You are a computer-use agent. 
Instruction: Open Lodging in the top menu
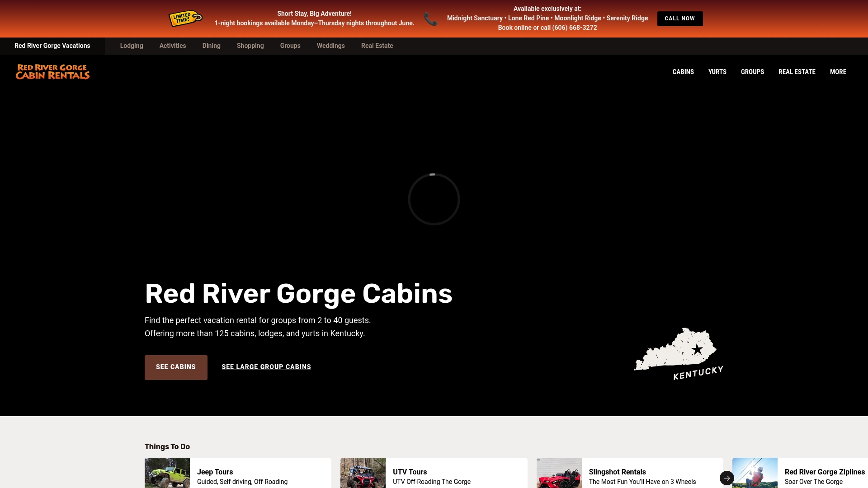(x=132, y=46)
